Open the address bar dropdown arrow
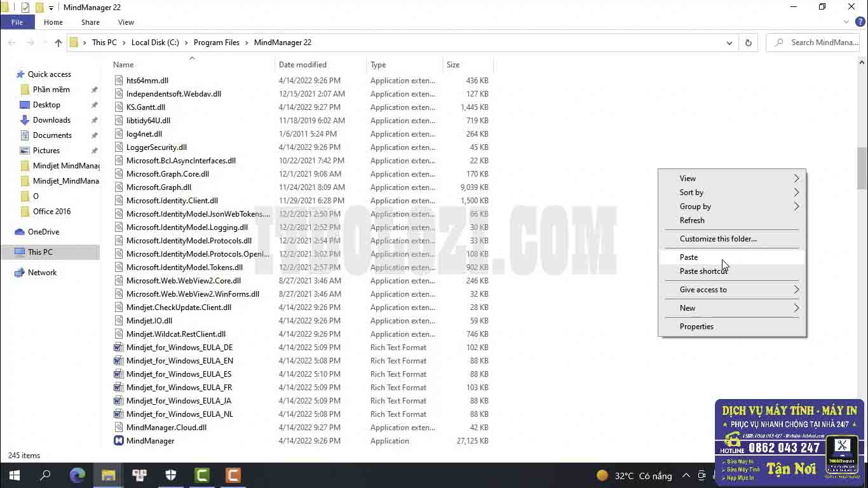Viewport: 868px width, 488px height. coord(729,43)
